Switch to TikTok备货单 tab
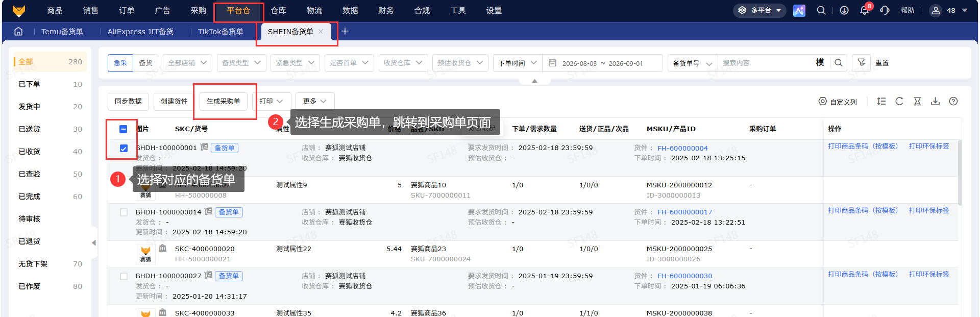980x317 pixels. click(x=220, y=32)
